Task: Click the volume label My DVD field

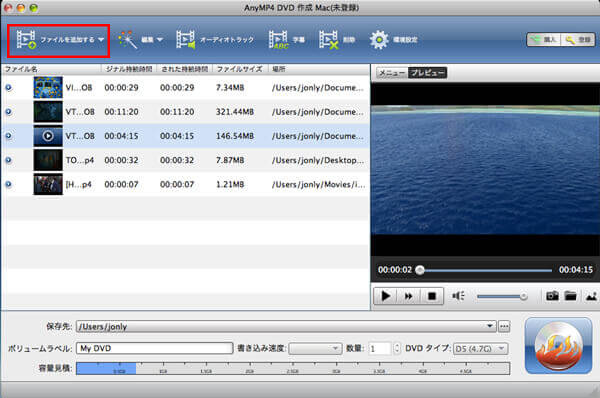Action: pyautogui.click(x=155, y=348)
